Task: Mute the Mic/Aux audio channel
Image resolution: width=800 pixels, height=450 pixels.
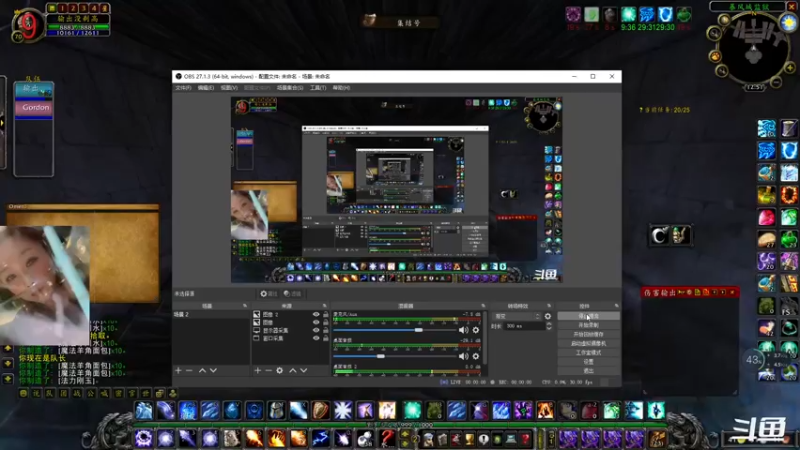Action: pyautogui.click(x=463, y=330)
